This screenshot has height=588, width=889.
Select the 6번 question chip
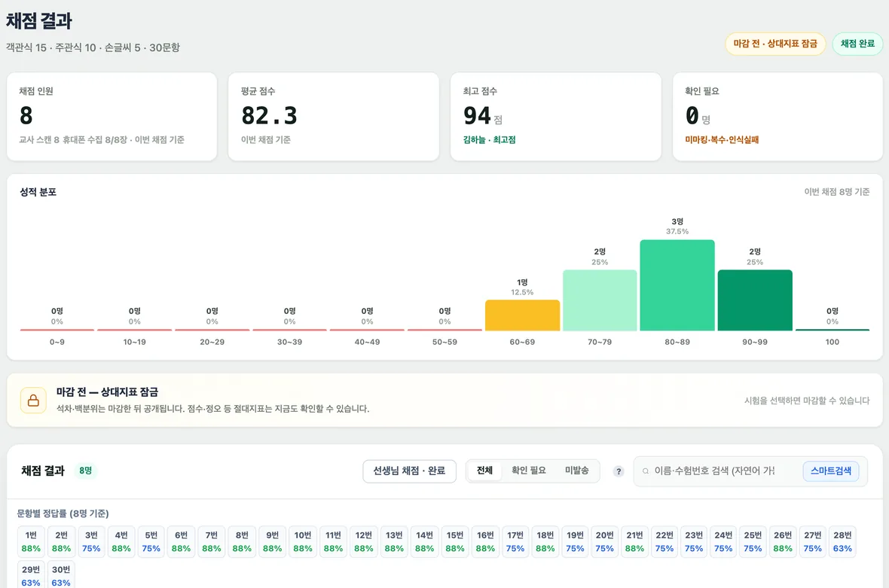pos(182,541)
